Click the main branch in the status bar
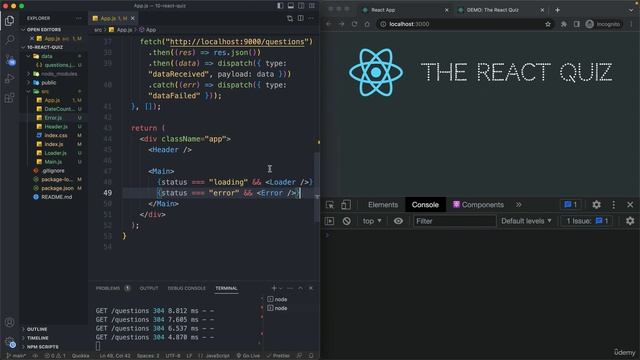Viewport: 640px width, 360px height. [x=16, y=356]
